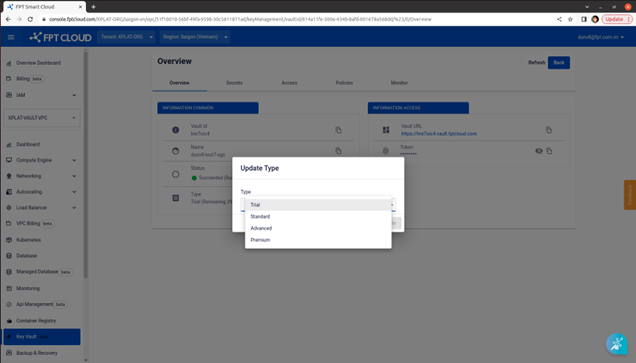The image size is (636, 363).
Task: Open the Region Saigon dropdown
Action: point(195,37)
